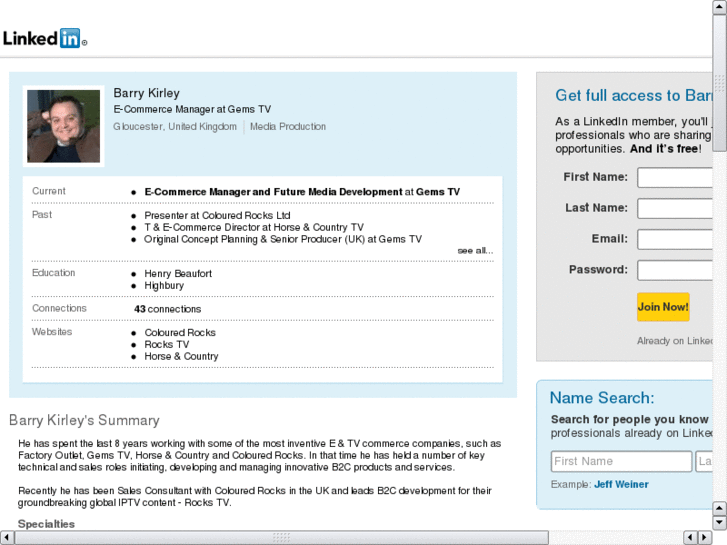Image resolution: width=727 pixels, height=545 pixels.
Task: Click the Barry Kirley name heading
Action: pyautogui.click(x=147, y=93)
